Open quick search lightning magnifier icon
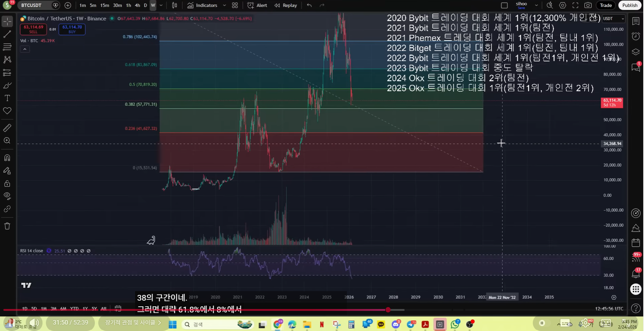The width and height of the screenshot is (644, 331). click(550, 5)
